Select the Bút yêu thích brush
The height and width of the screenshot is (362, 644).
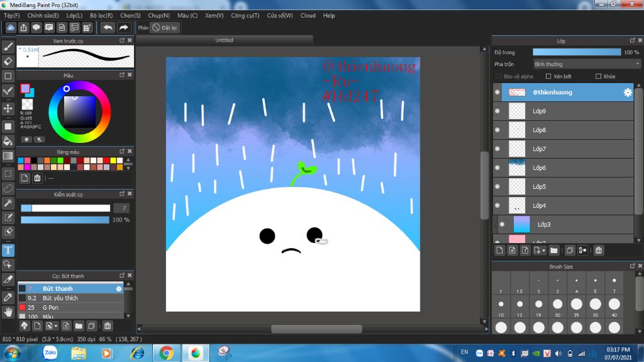tap(70, 298)
